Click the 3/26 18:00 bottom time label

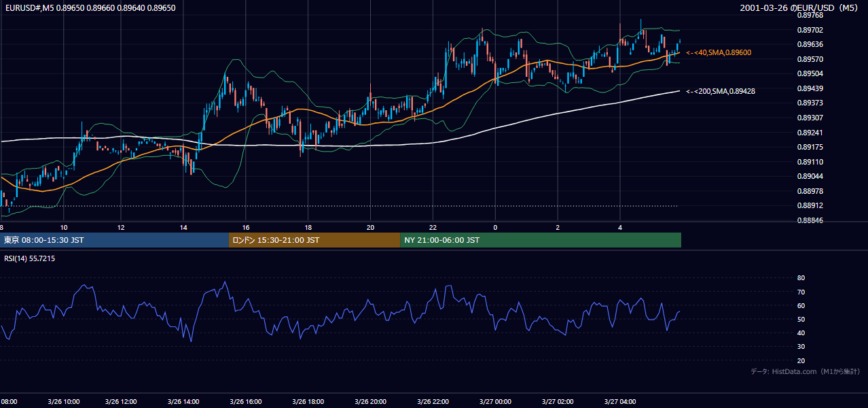click(x=308, y=401)
